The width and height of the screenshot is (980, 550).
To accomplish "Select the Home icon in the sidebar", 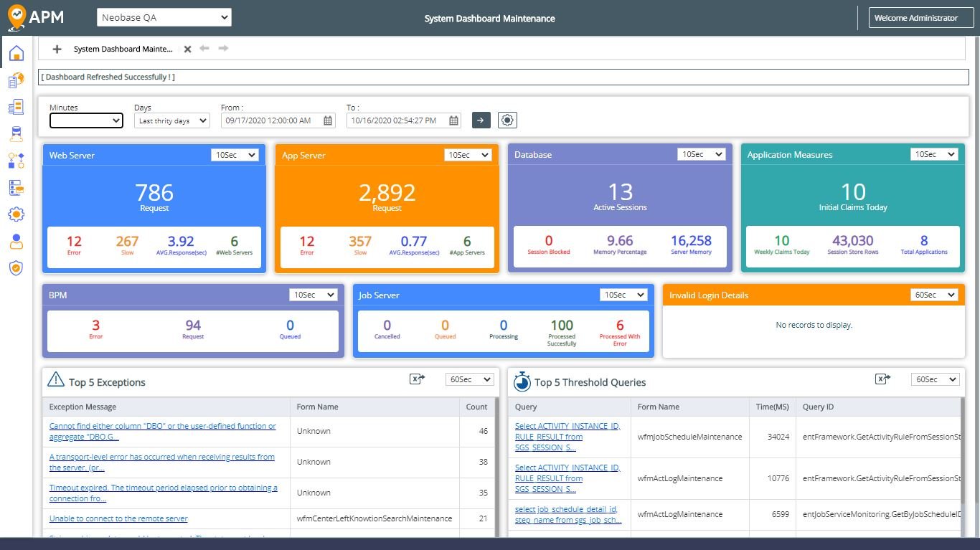I will (x=16, y=52).
